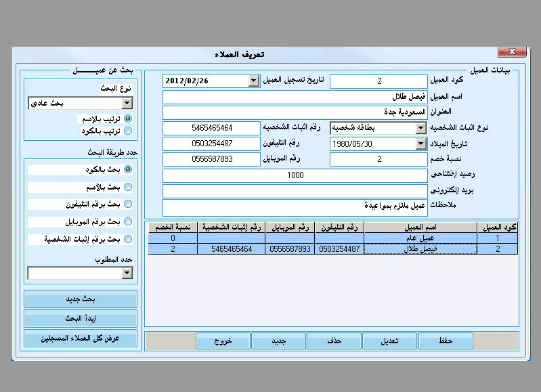This screenshot has height=392, width=541.
Task: Click the discount percentage field 'نسبة خصم'
Action: [x=379, y=159]
